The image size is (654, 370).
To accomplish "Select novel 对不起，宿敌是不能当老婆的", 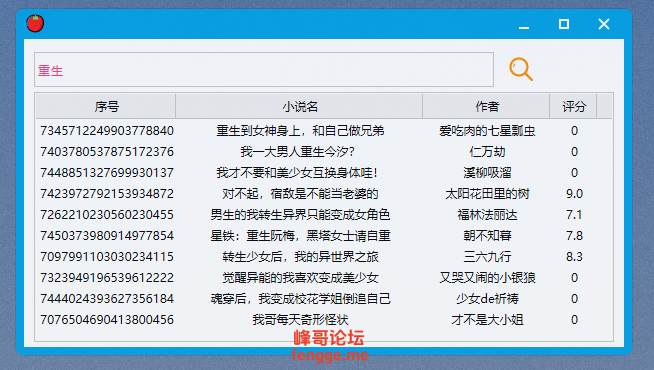I will (300, 194).
